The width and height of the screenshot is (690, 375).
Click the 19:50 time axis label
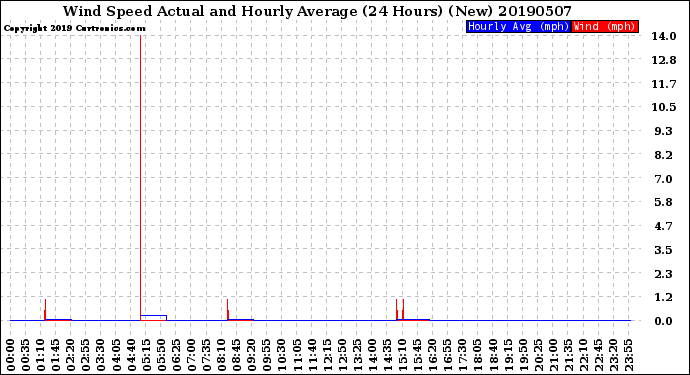coord(524,355)
